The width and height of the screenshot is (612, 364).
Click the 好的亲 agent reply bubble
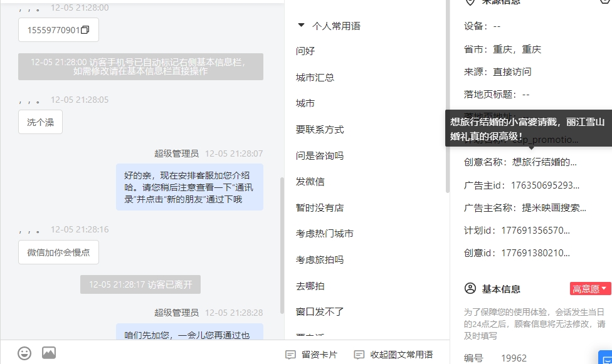(190, 187)
